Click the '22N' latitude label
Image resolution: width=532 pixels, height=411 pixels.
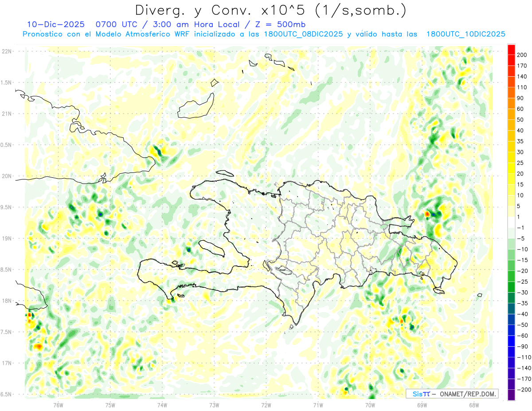[x=7, y=51]
